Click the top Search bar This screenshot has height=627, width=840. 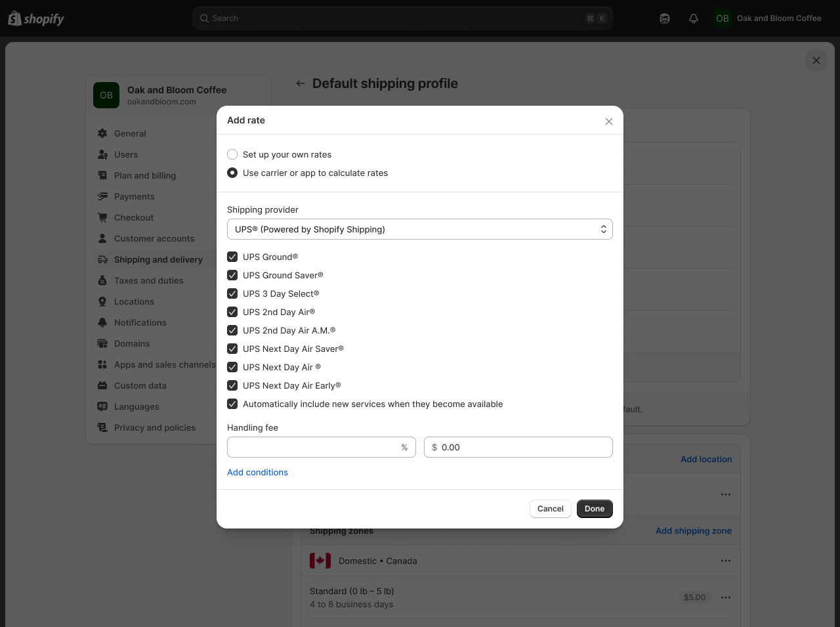[x=403, y=18]
